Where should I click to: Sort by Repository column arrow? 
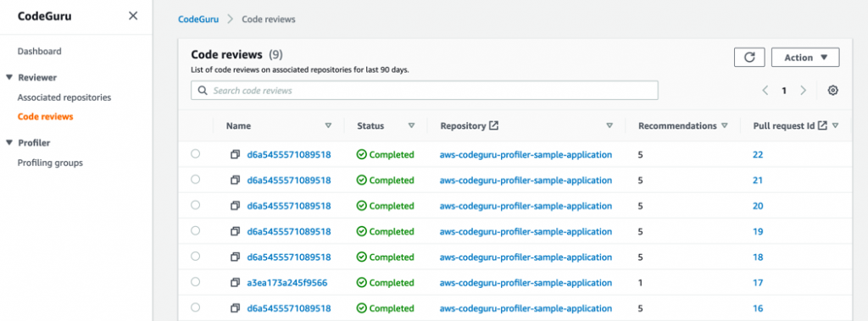coord(609,125)
